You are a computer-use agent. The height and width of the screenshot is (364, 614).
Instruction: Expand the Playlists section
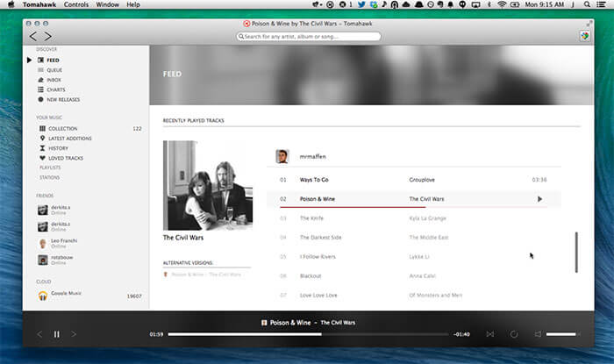(50, 168)
